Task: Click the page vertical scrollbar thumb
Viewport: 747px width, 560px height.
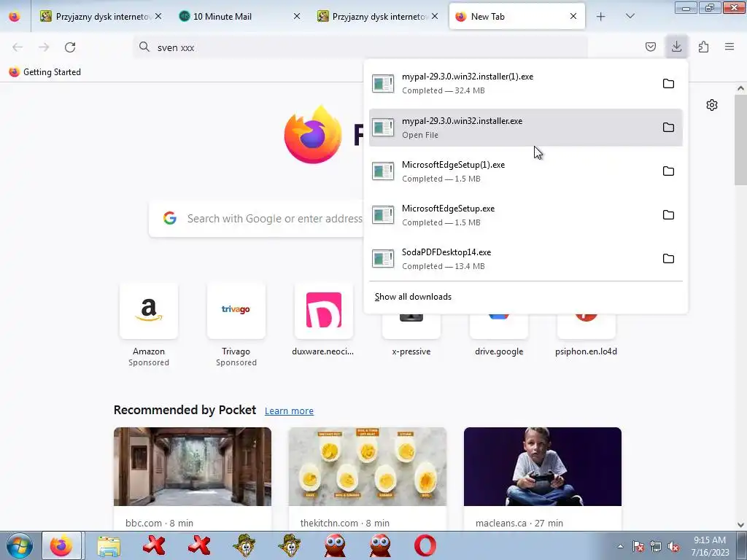Action: (x=740, y=140)
